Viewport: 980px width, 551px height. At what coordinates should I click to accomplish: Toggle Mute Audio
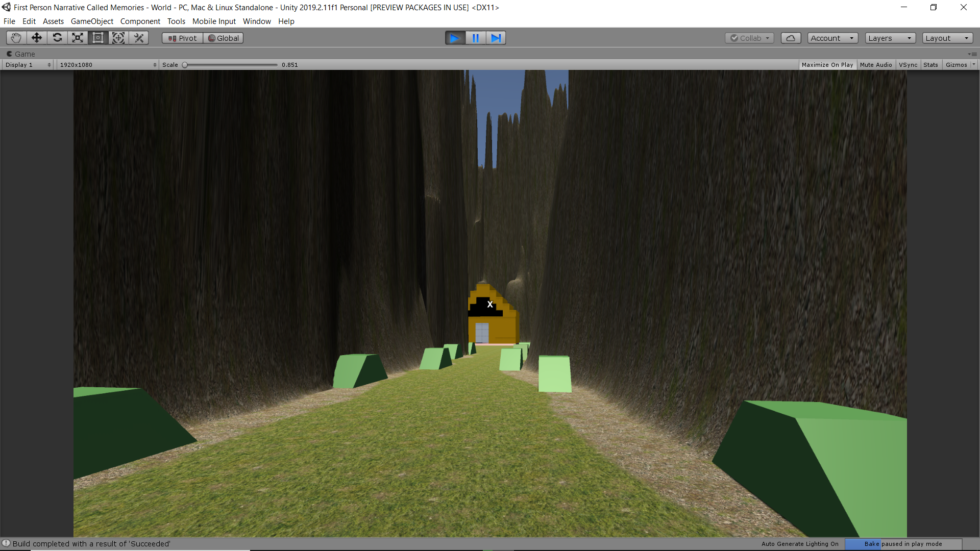876,65
